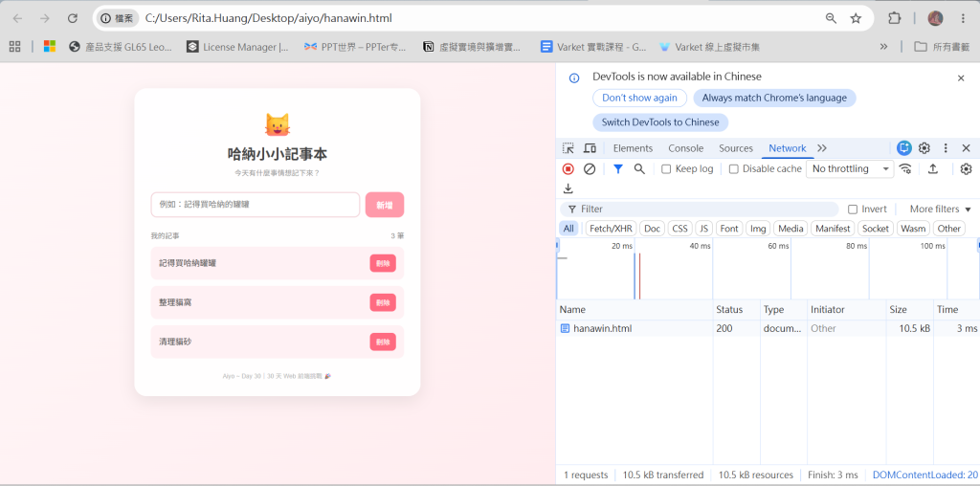
Task: Activate the inspect element picker
Action: coord(568,148)
